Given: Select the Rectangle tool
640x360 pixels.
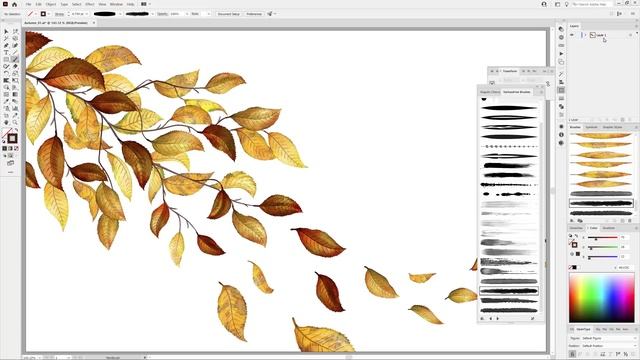Looking at the screenshot, I should pos(6,59).
